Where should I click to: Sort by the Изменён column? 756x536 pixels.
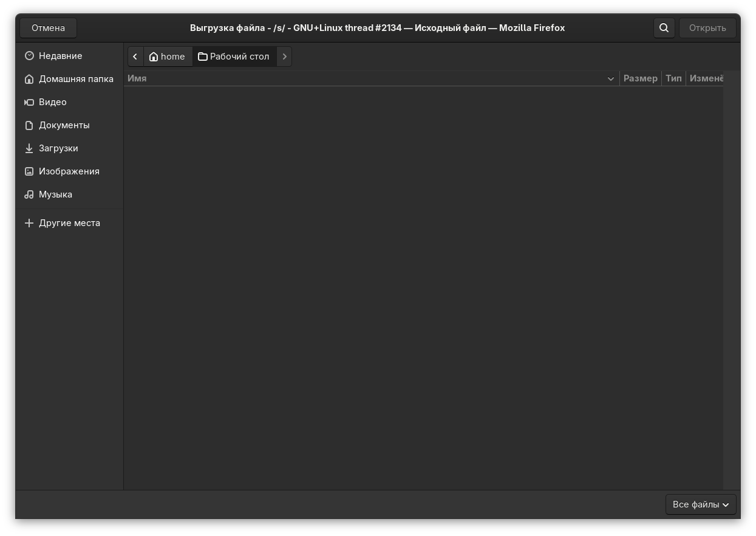(x=705, y=78)
